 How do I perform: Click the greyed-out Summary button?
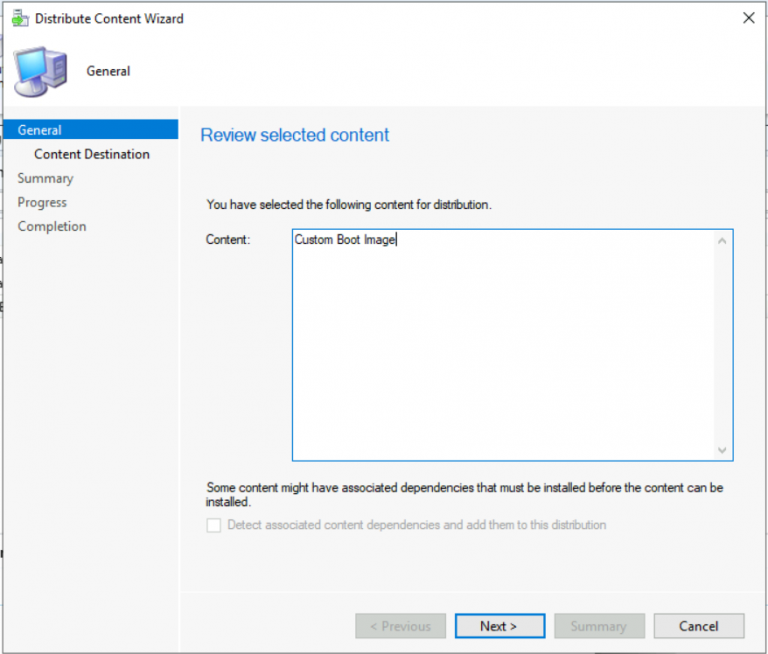(x=599, y=626)
